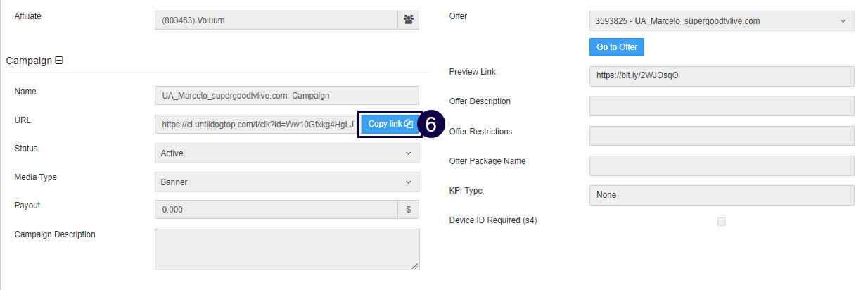
Task: Click the Preview Link field
Action: point(721,76)
